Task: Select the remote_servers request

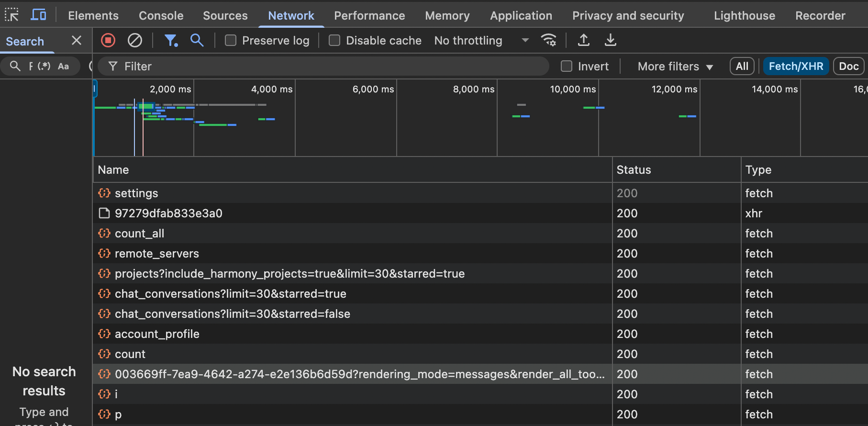Action: (480, 253)
